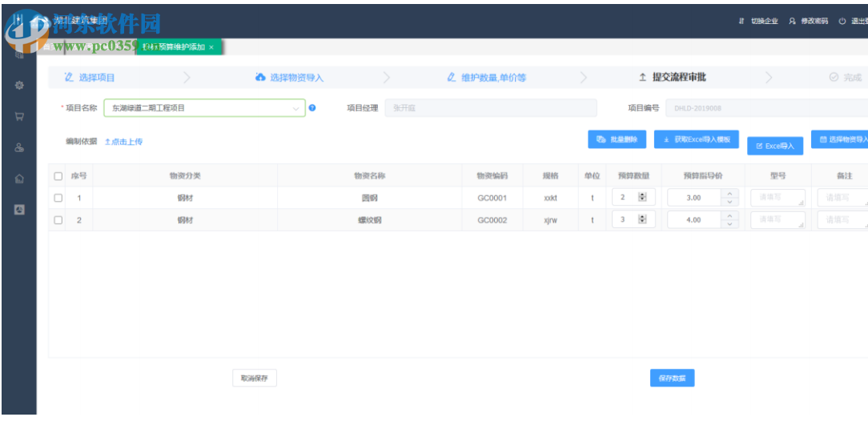
Task: Close the 招标预算维护添加 tab
Action: 211,47
